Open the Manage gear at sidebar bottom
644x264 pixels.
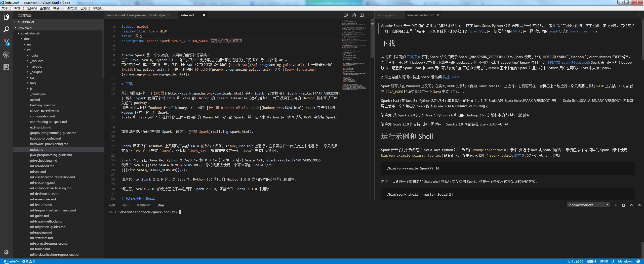(x=6, y=252)
